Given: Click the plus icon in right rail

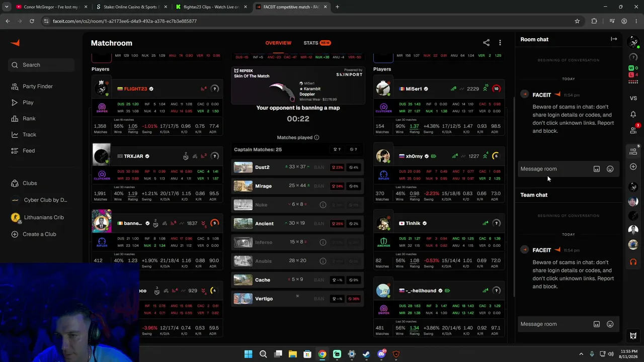Looking at the screenshot, I should click(633, 166).
